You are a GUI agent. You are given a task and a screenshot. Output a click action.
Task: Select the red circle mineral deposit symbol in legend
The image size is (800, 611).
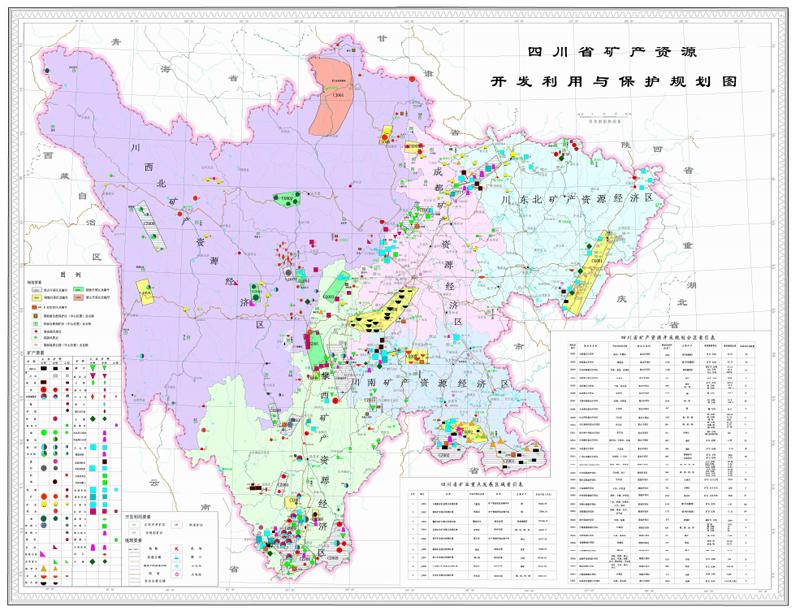click(x=43, y=389)
